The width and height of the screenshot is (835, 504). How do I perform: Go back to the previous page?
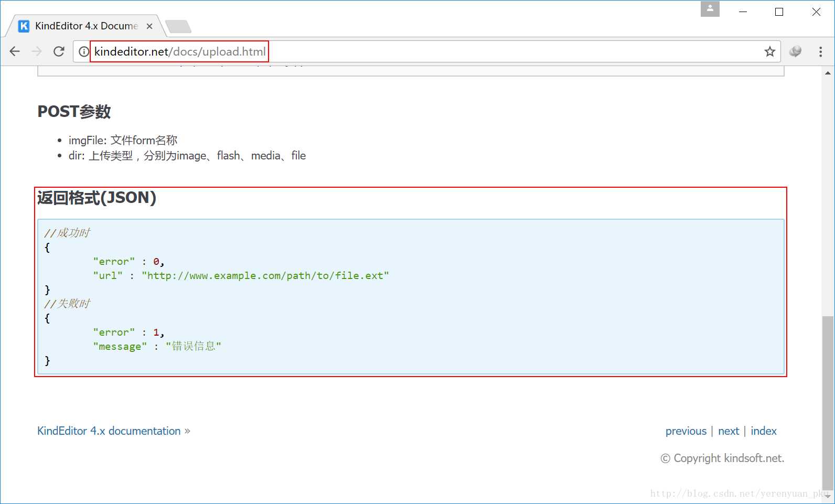tap(15, 51)
